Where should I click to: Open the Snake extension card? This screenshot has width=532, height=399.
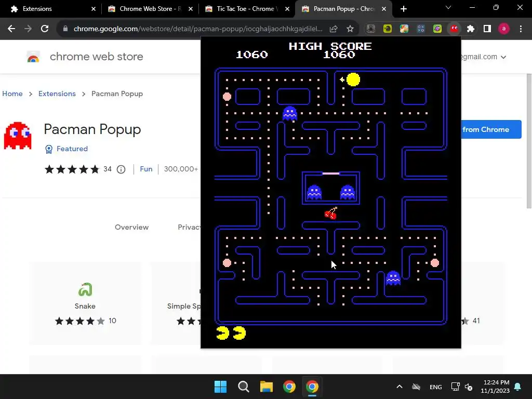pyautogui.click(x=85, y=303)
